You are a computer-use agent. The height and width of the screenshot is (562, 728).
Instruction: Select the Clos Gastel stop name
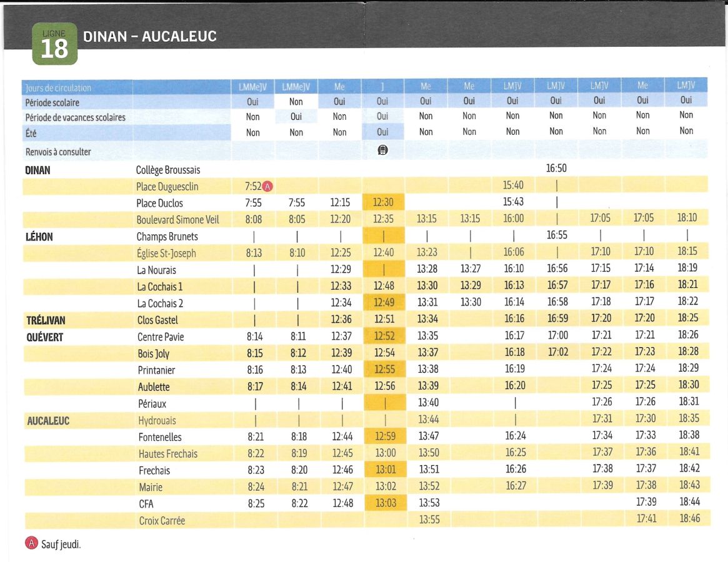pyautogui.click(x=158, y=320)
